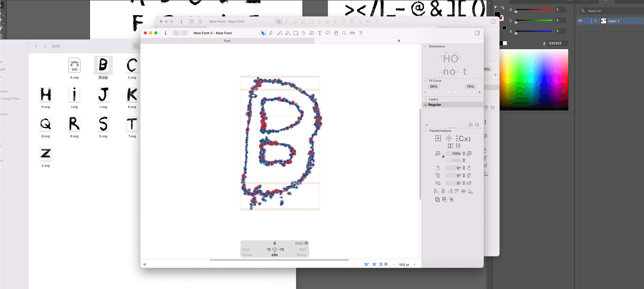The image size is (644, 289).
Task: Select the Annotation speech bubble tool
Action: pos(328,33)
